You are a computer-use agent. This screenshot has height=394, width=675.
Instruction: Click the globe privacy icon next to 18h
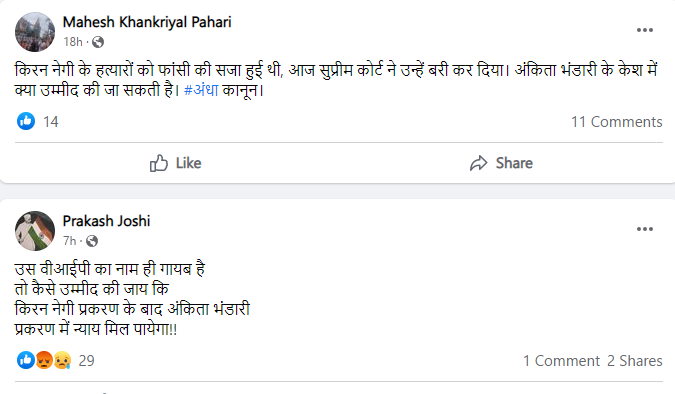point(98,42)
